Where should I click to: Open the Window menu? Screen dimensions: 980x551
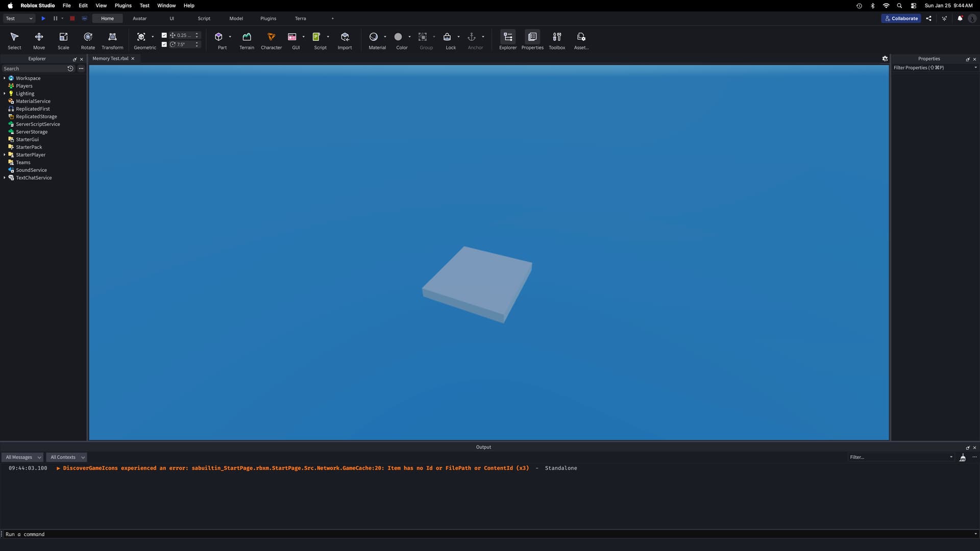166,6
